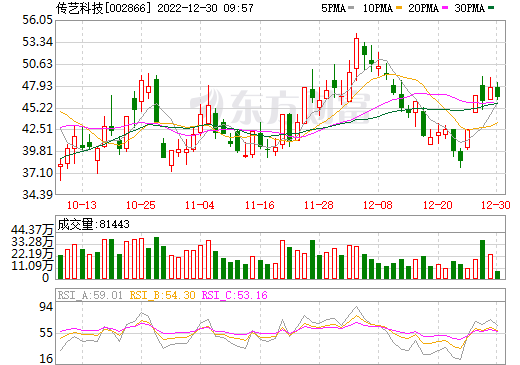Screen dimensions: 520x365
Task: Click the tallest red candlestick near 12-08
Action: click(x=356, y=53)
